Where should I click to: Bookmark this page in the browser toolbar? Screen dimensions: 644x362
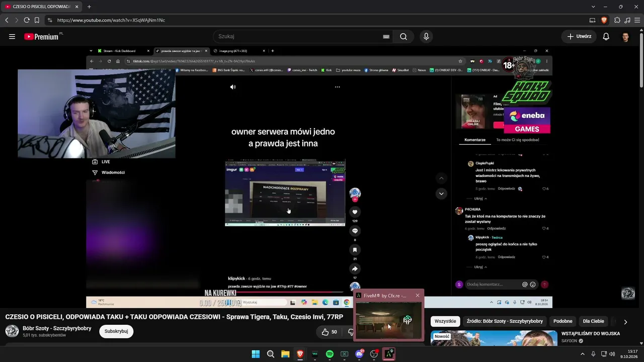tap(37, 20)
